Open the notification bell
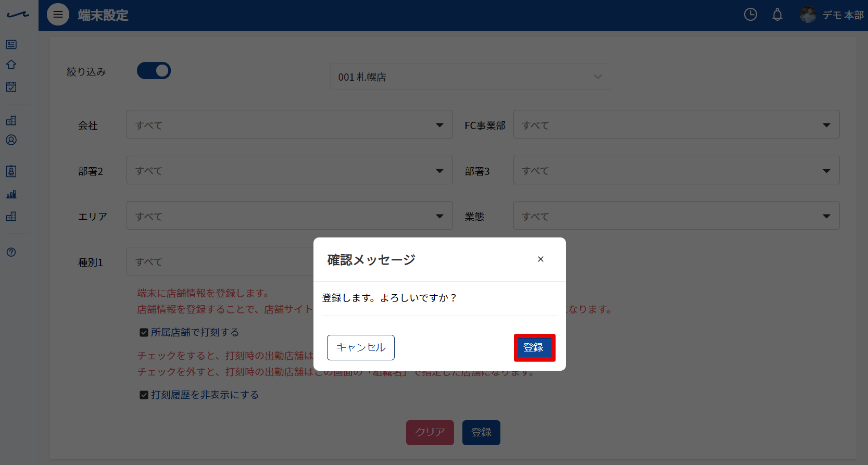 777,15
